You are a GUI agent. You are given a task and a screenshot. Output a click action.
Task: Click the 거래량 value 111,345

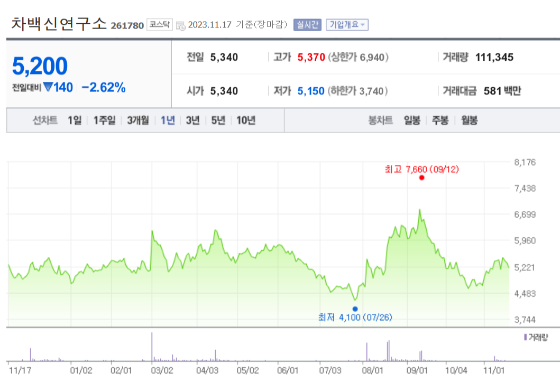point(494,57)
